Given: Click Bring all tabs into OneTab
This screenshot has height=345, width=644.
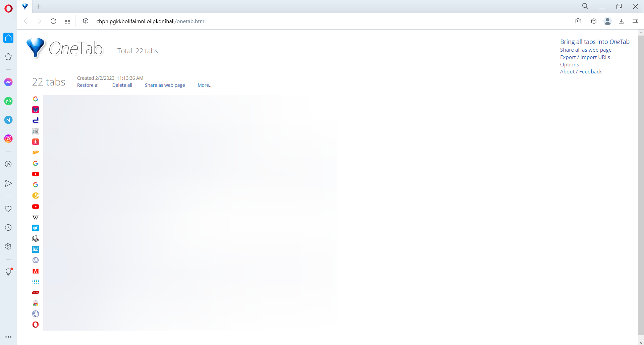Looking at the screenshot, I should coord(595,42).
